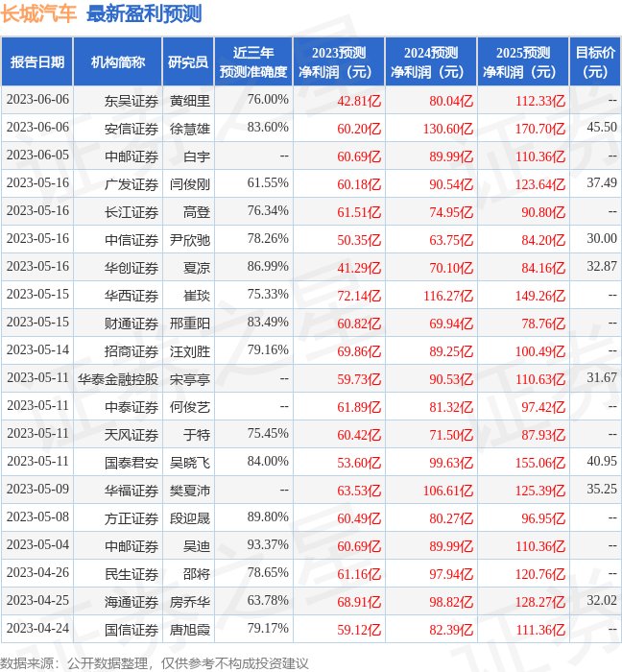
Task: Click the 74.95亿 profit value
Action: [451, 212]
